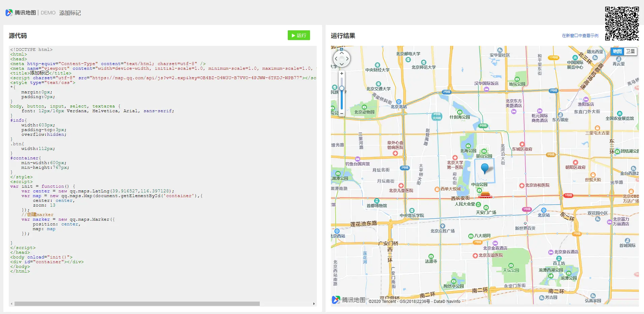
Task: Click the 全国农业展览馆 icon
Action: [619, 114]
